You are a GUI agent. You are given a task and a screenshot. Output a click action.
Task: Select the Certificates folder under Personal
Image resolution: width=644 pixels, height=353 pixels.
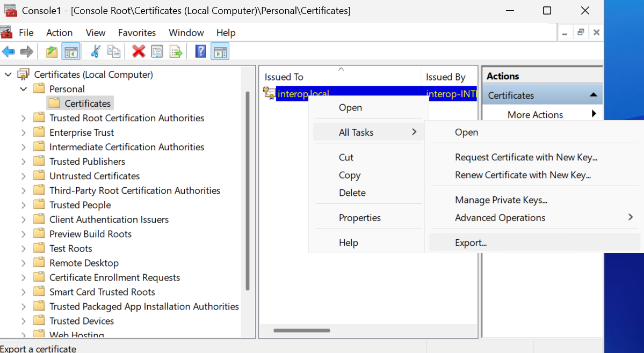(80, 104)
